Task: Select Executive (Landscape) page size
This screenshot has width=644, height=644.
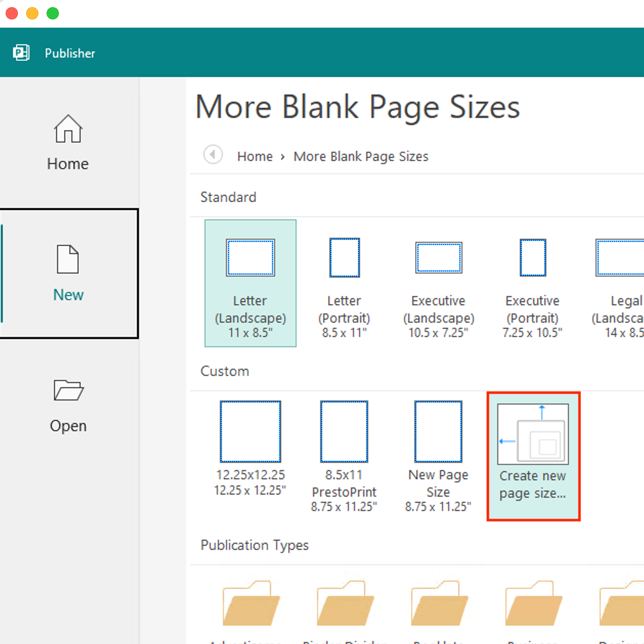Action: (x=438, y=283)
